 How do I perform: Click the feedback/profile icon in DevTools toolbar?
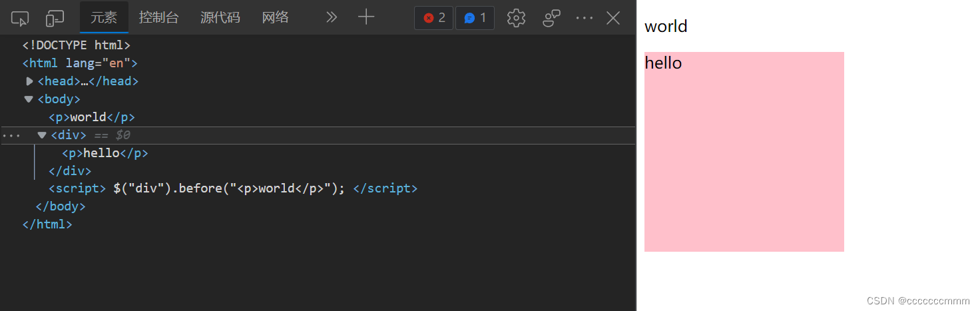[551, 18]
